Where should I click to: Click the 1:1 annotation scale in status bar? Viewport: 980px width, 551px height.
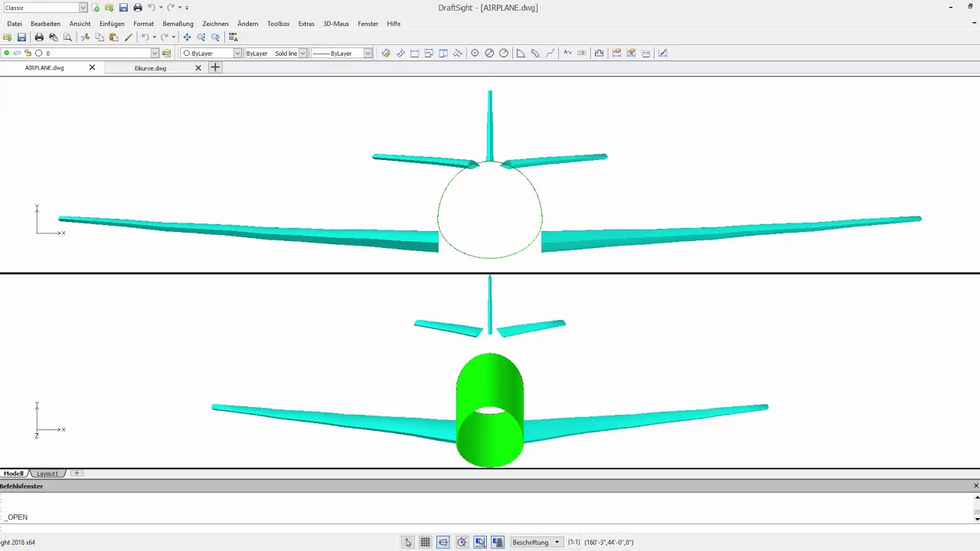[573, 542]
